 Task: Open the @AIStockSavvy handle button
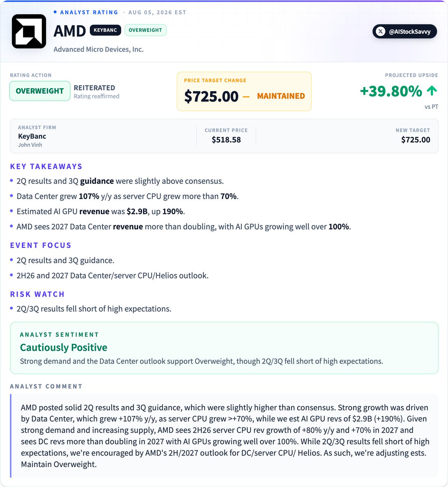tap(405, 31)
